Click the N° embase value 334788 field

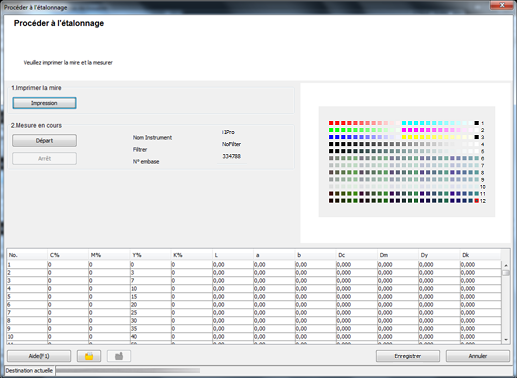(232, 156)
